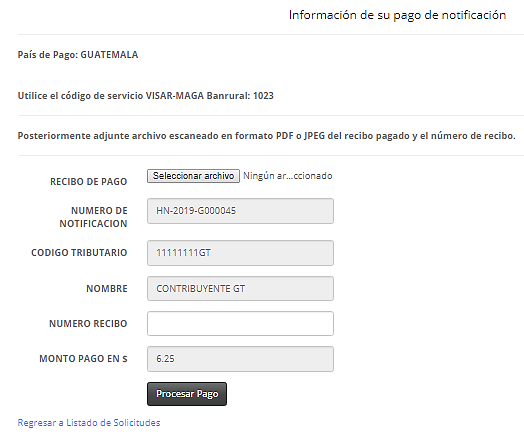Click the RECIBO DE PAGO label

coord(89,181)
